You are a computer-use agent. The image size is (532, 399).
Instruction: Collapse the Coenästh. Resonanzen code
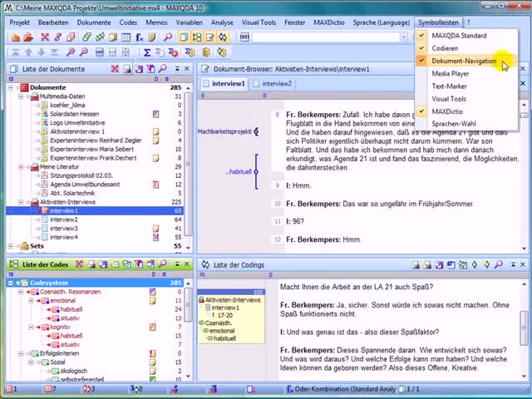pyautogui.click(x=21, y=292)
